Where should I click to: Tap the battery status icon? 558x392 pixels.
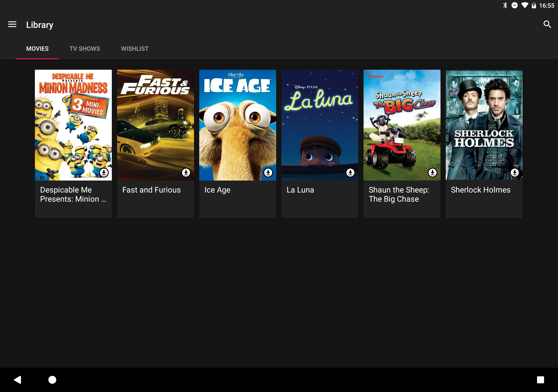[534, 5]
